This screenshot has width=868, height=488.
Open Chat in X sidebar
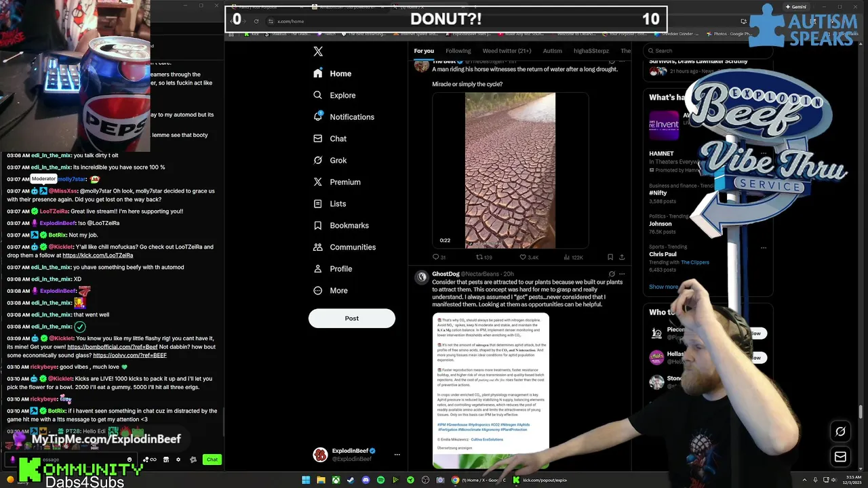click(x=330, y=138)
